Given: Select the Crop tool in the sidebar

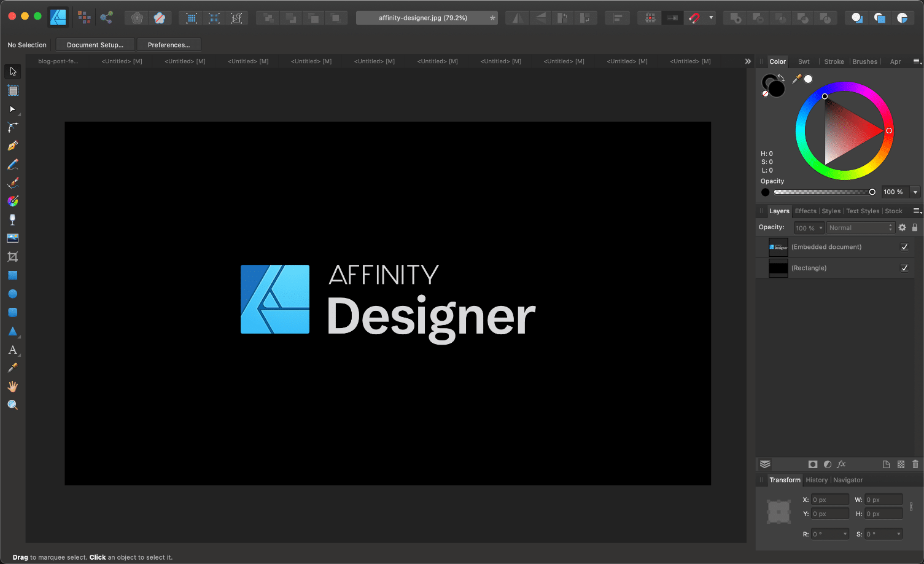Looking at the screenshot, I should 12,257.
